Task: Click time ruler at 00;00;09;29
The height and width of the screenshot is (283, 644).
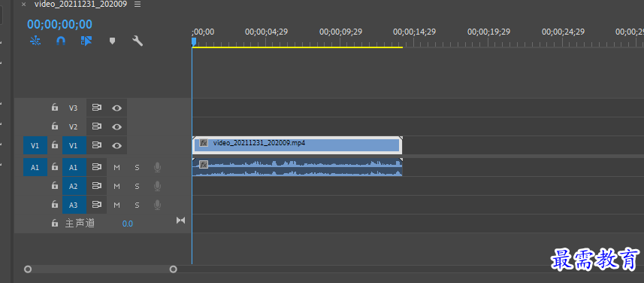Action: pyautogui.click(x=341, y=32)
